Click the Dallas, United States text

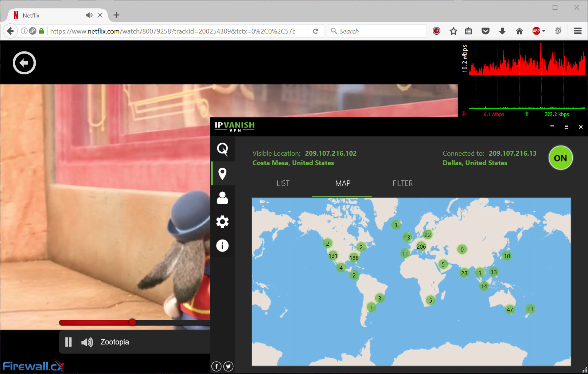coord(475,163)
